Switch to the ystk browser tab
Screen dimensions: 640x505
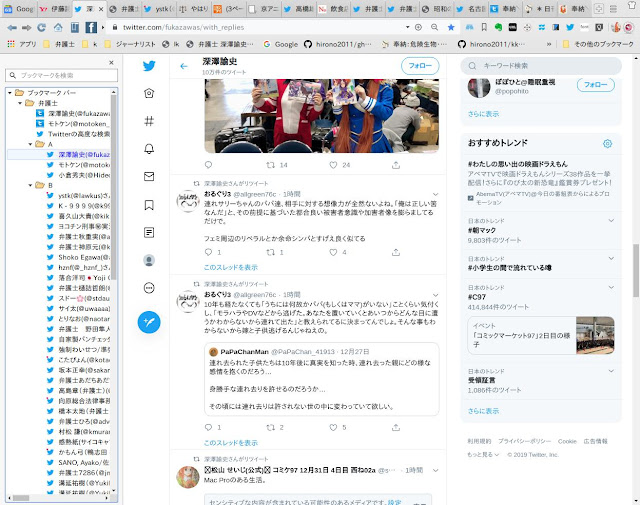click(x=160, y=9)
